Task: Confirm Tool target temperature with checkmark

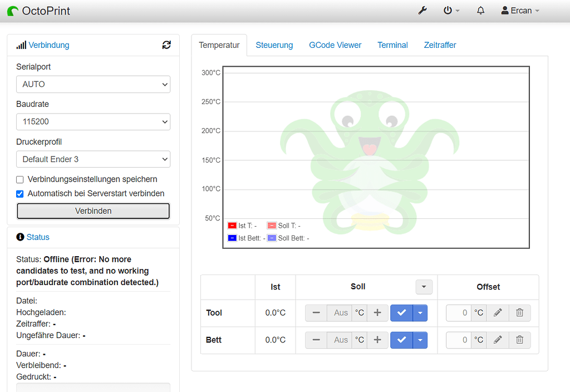Action: [x=401, y=313]
